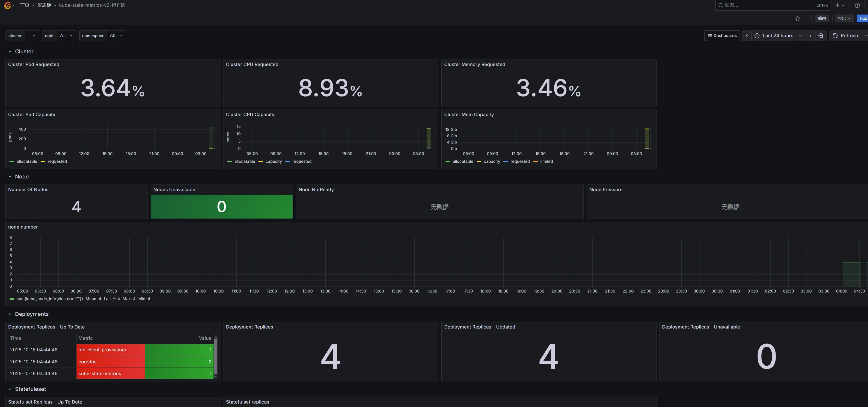Open the Dashboards links menu

tap(722, 36)
